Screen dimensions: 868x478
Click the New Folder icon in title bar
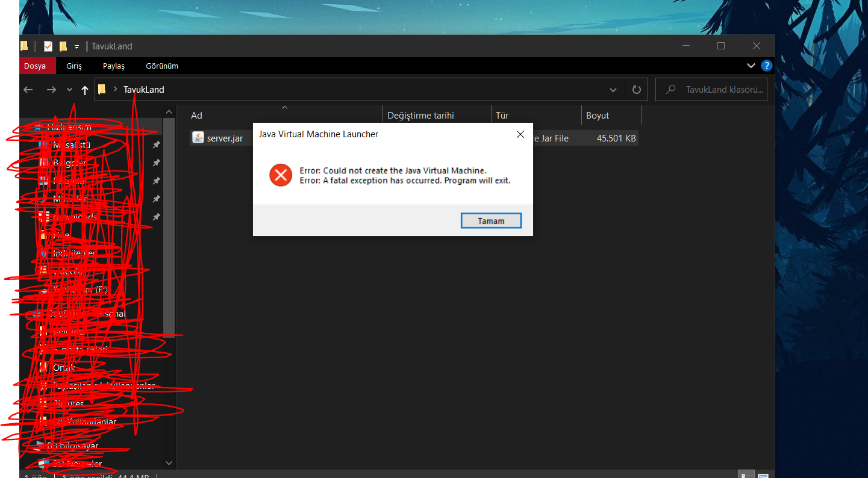63,46
